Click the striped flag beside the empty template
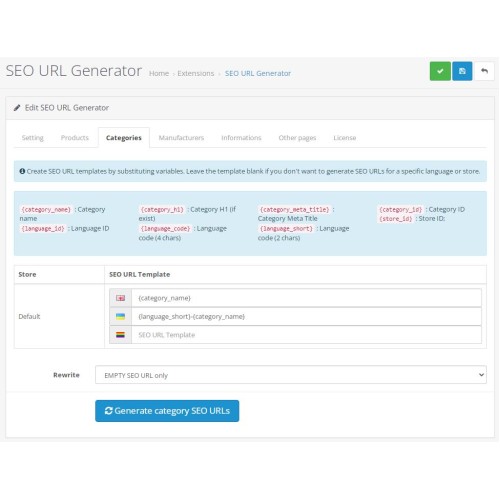This screenshot has height=500, width=500. pyautogui.click(x=120, y=335)
